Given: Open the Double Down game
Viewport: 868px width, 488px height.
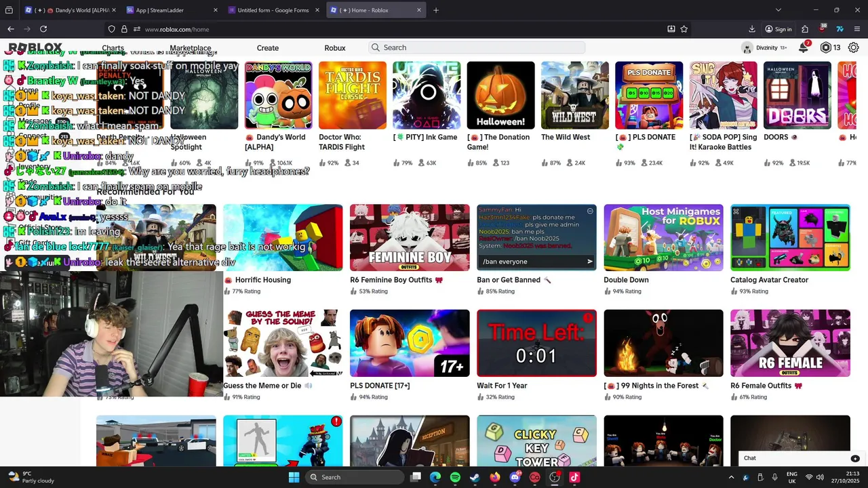Looking at the screenshot, I should coord(663,237).
